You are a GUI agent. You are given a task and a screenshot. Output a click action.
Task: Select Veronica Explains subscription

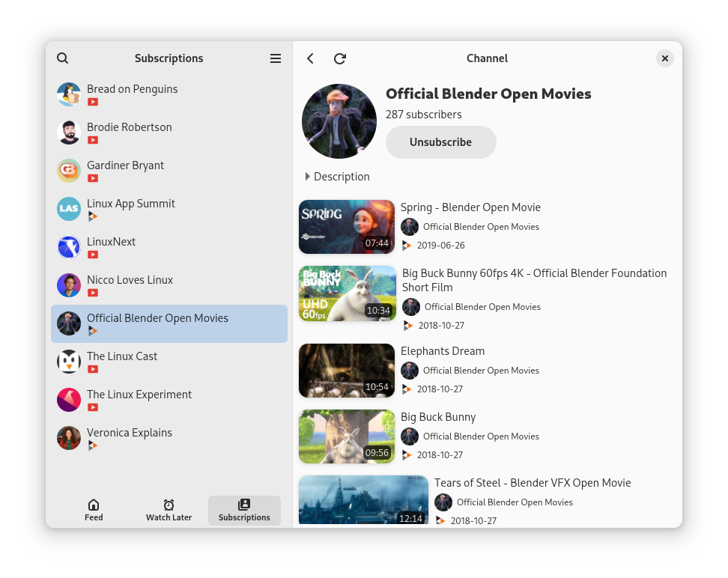click(169, 438)
